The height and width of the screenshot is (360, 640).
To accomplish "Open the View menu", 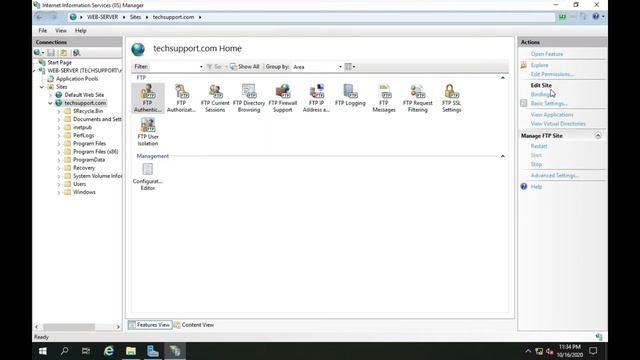I will click(x=61, y=31).
